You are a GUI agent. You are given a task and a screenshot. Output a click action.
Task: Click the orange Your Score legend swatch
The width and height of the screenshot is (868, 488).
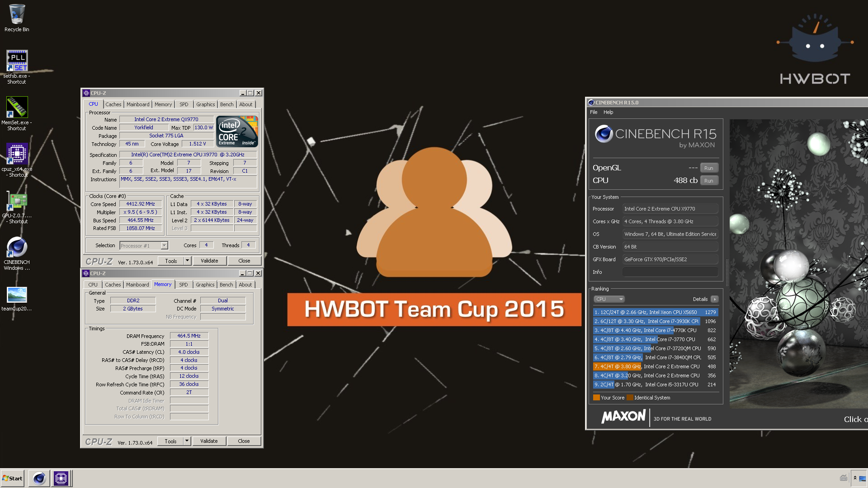click(596, 398)
